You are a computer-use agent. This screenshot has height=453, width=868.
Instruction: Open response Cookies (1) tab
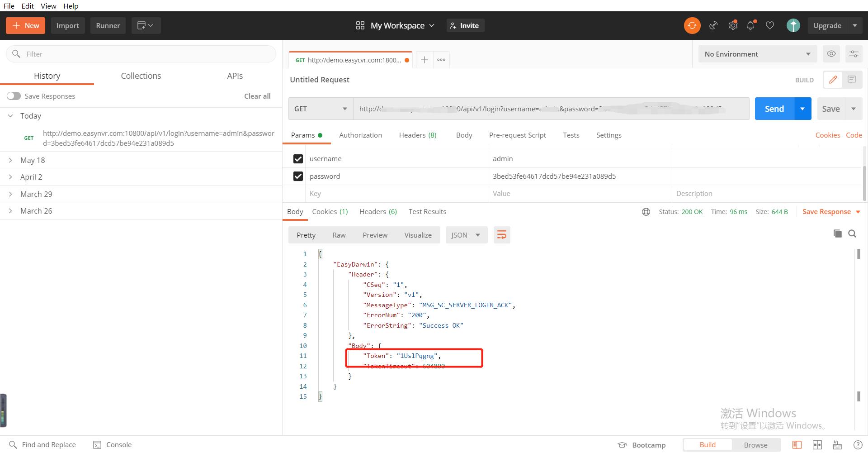[330, 211]
